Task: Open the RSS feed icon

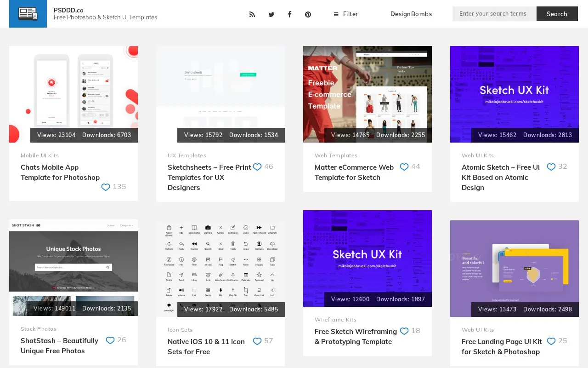Action: click(x=252, y=14)
